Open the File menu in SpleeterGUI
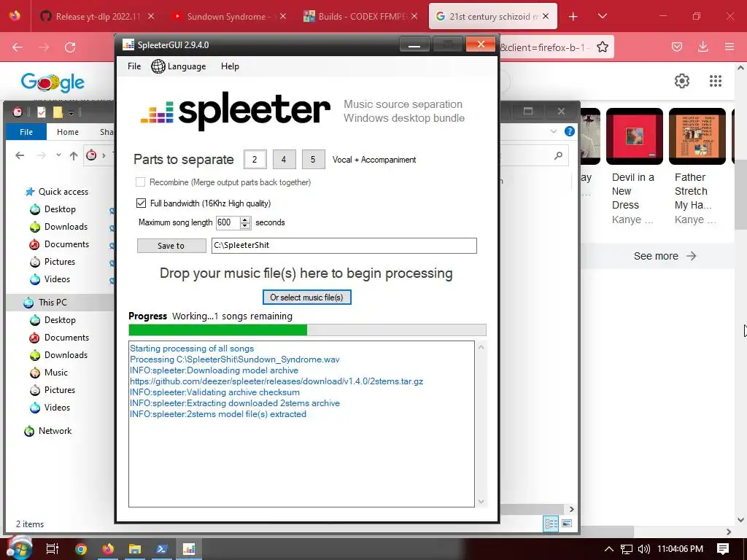The image size is (747, 560). click(x=134, y=66)
